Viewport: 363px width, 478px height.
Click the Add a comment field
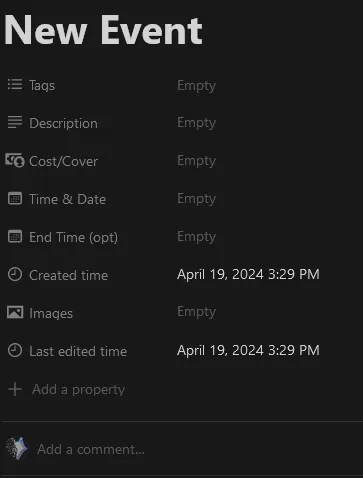91,449
